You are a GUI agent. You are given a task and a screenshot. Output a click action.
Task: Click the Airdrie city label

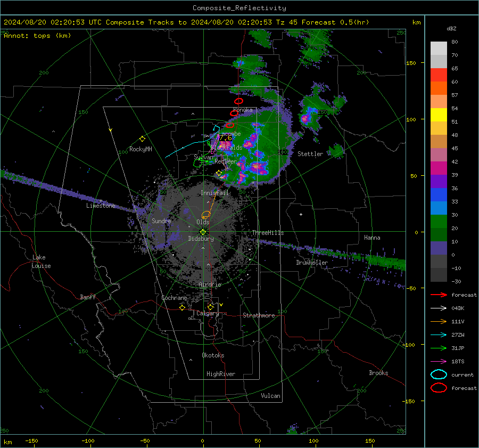pos(210,284)
